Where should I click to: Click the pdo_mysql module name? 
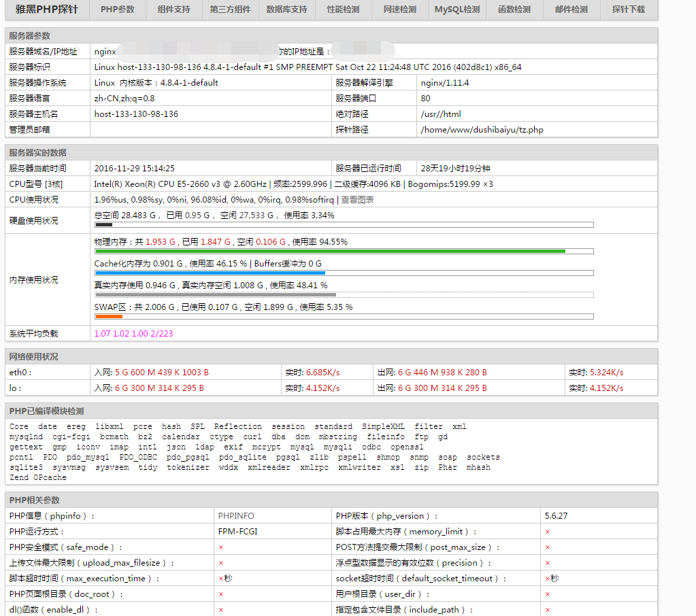[88, 457]
